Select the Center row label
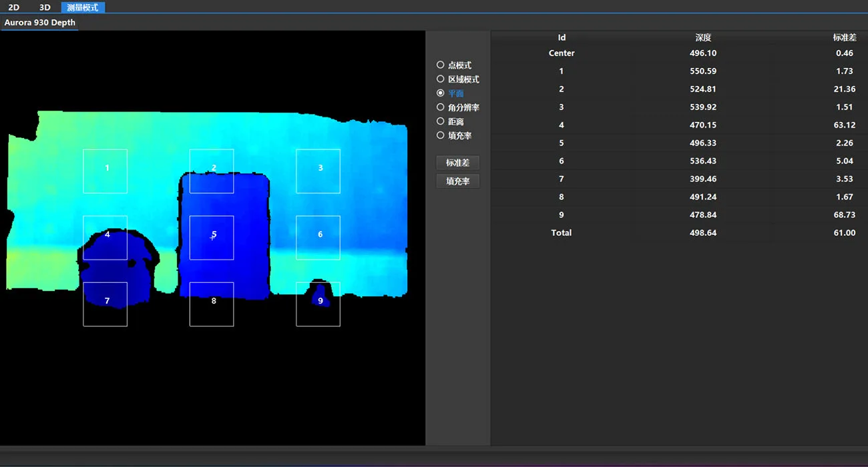Image resolution: width=868 pixels, height=467 pixels. coord(562,53)
